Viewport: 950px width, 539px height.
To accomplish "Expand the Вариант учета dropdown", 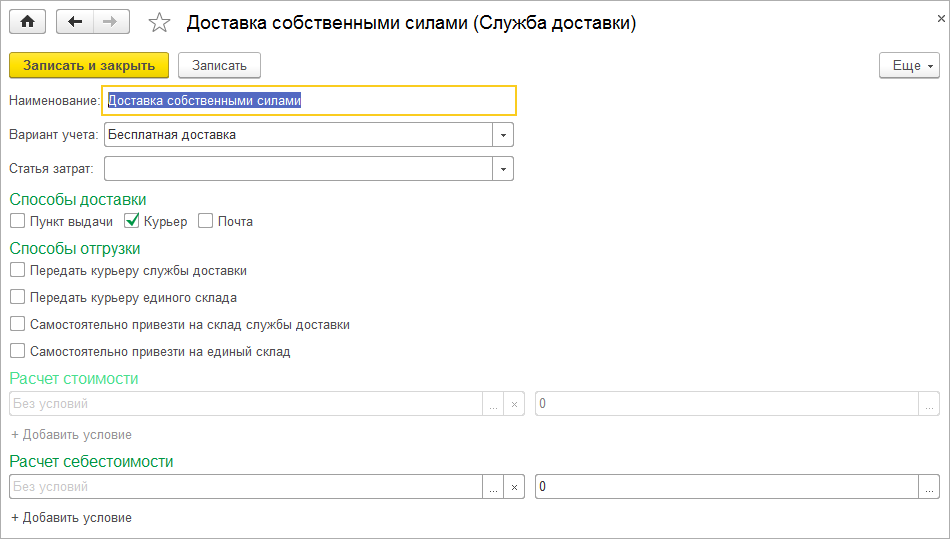I will pyautogui.click(x=503, y=135).
